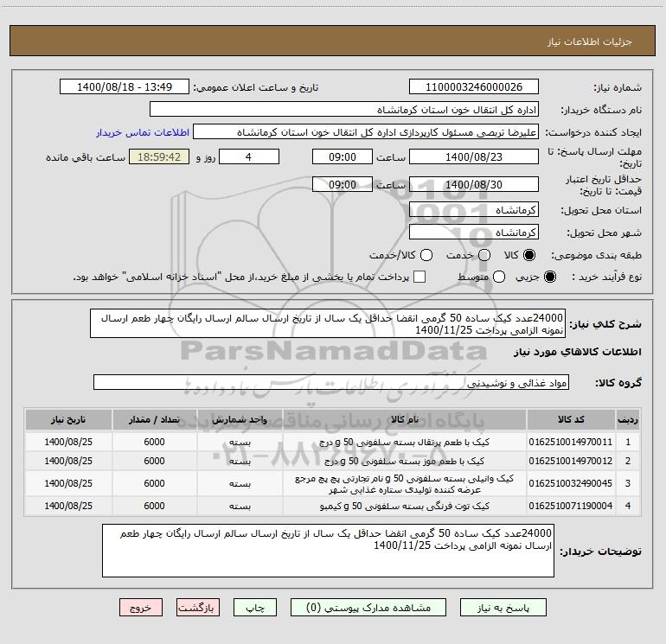Select the خدمت radio button

[484, 255]
